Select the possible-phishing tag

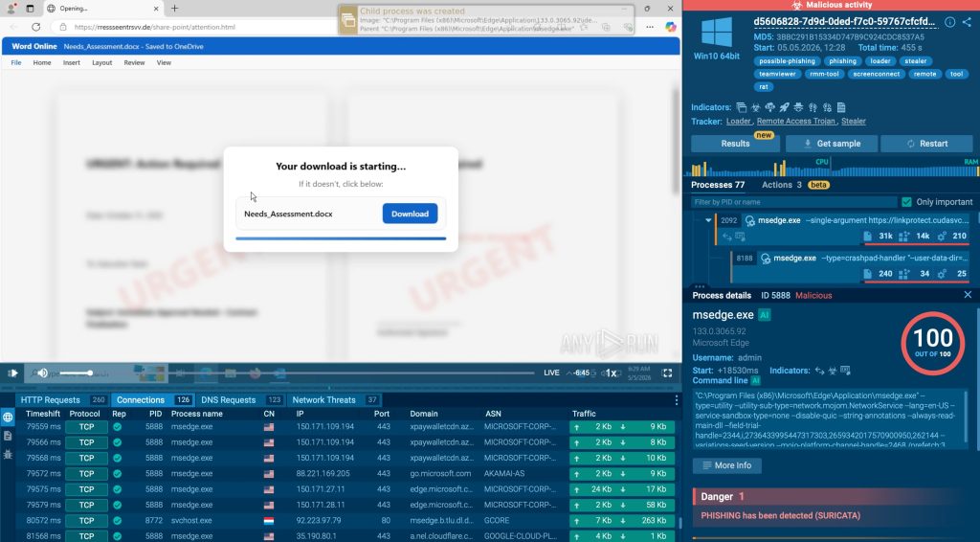tap(787, 61)
